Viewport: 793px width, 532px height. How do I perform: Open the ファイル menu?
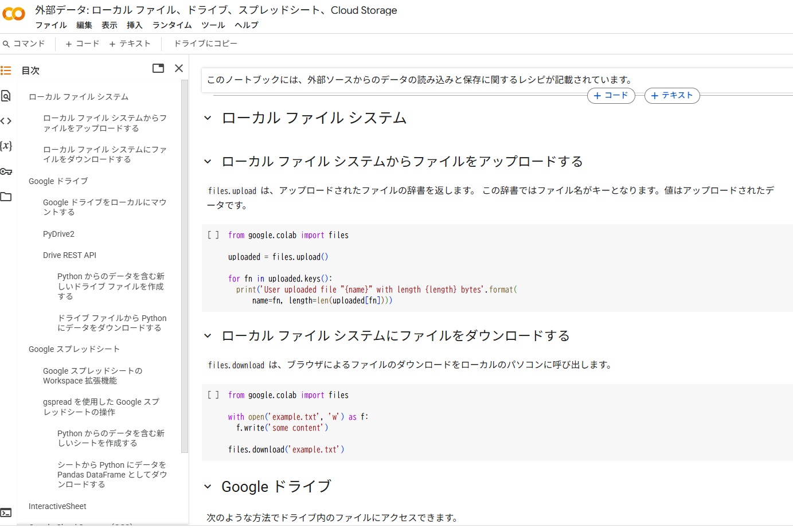[51, 25]
